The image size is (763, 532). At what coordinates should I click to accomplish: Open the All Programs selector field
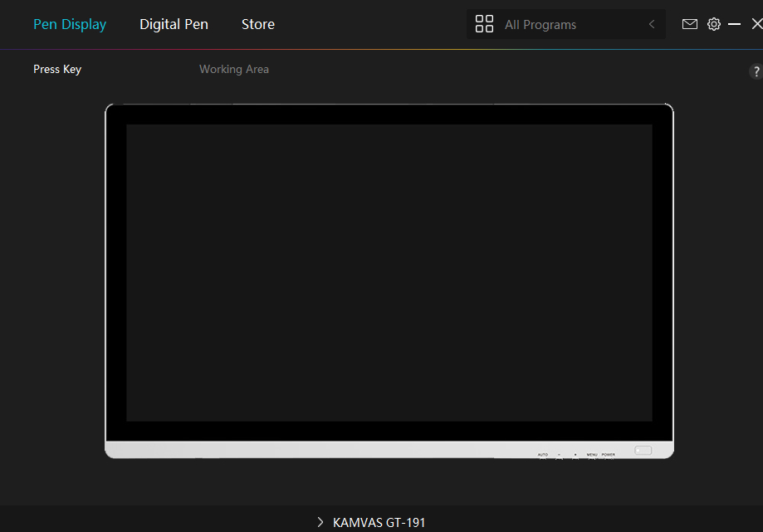pos(565,25)
